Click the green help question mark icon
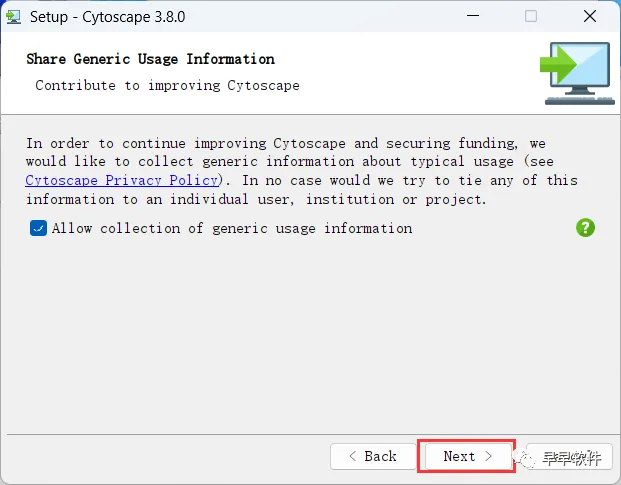 tap(585, 228)
